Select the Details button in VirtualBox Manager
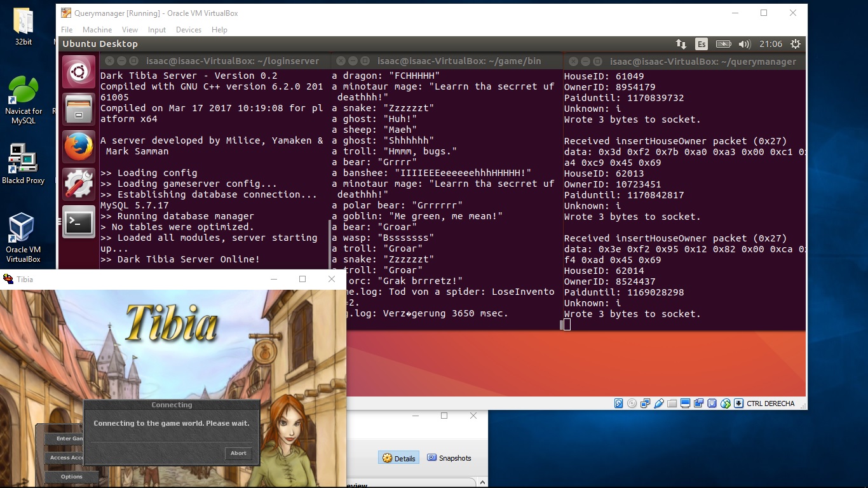Viewport: 868px width, 488px height. [x=399, y=458]
